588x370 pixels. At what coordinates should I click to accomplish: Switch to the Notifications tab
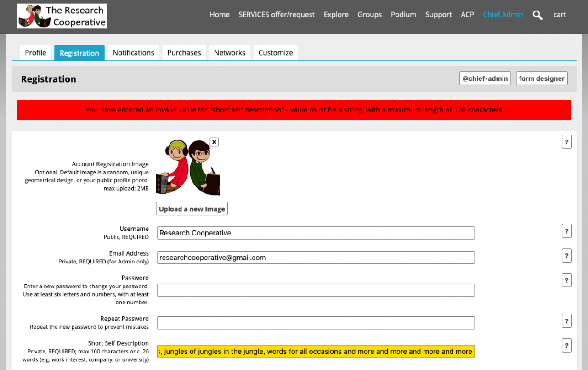[134, 53]
